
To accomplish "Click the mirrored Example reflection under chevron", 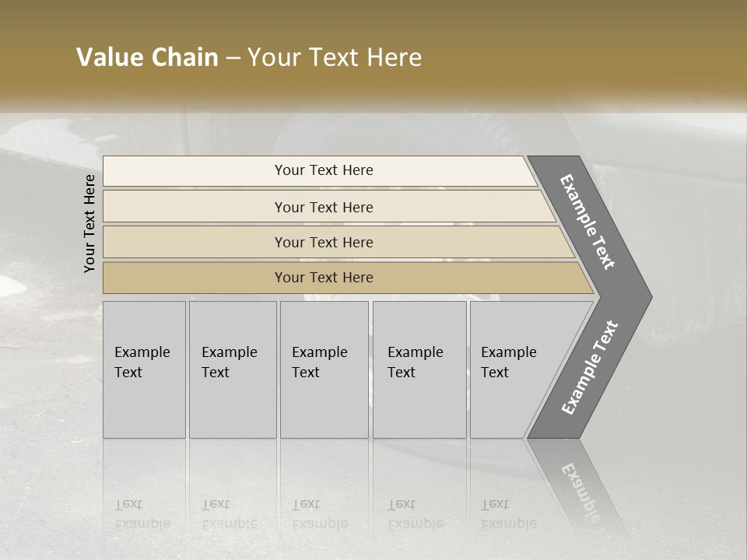I will [x=581, y=492].
